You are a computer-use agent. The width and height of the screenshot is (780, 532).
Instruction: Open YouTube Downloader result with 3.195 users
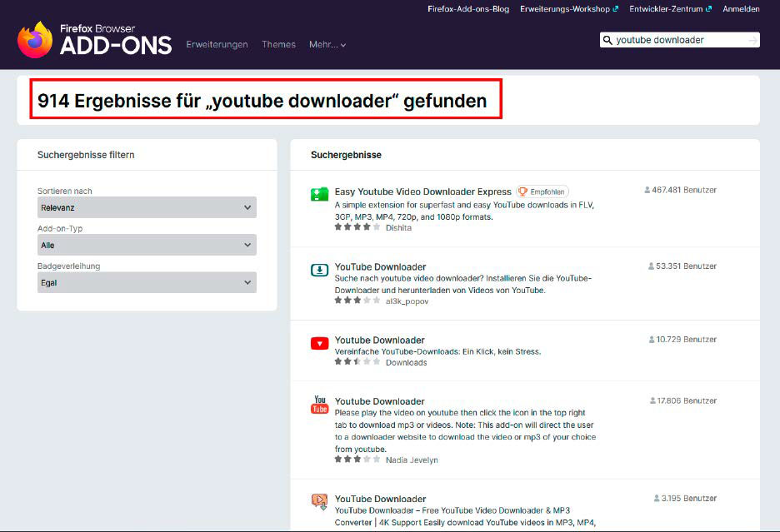tap(380, 499)
